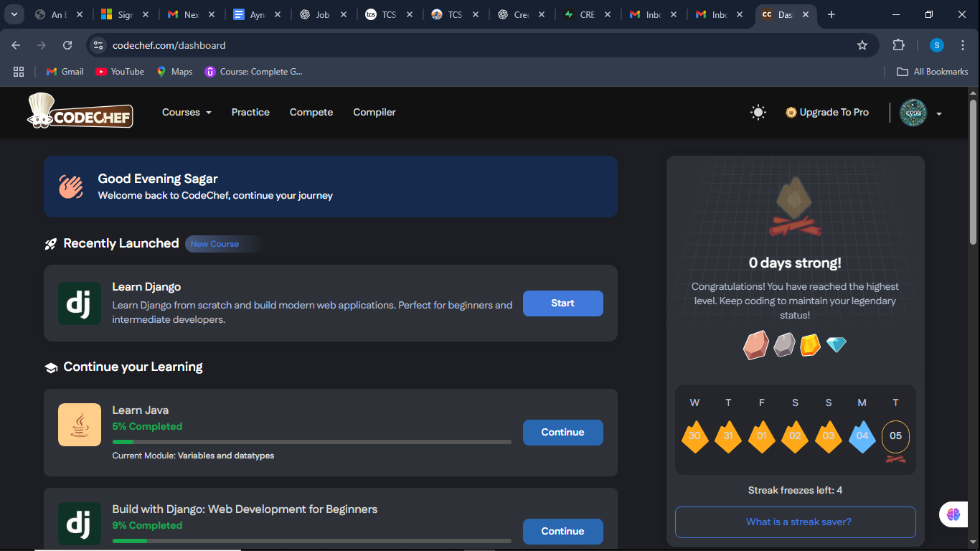The height and width of the screenshot is (551, 980).
Task: Select streak day 02
Action: 795,436
